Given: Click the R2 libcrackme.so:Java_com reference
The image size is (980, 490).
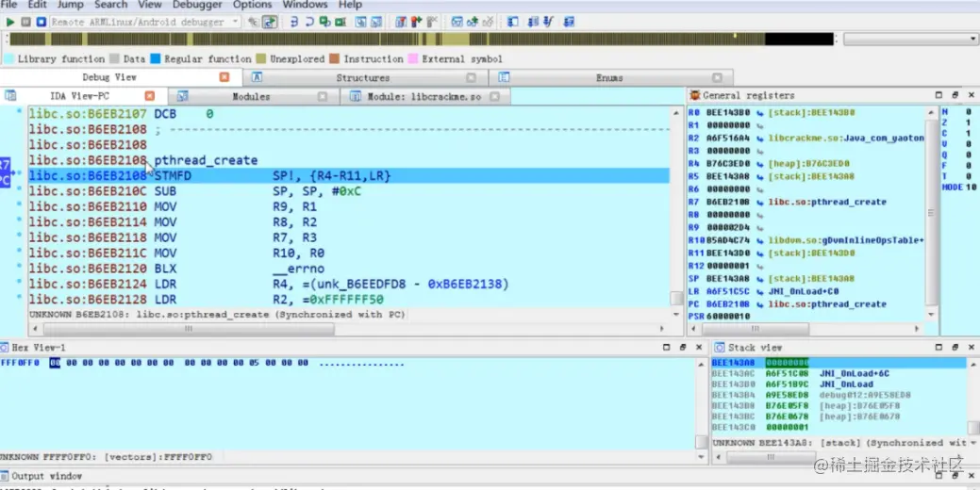Looking at the screenshot, I should [x=846, y=138].
